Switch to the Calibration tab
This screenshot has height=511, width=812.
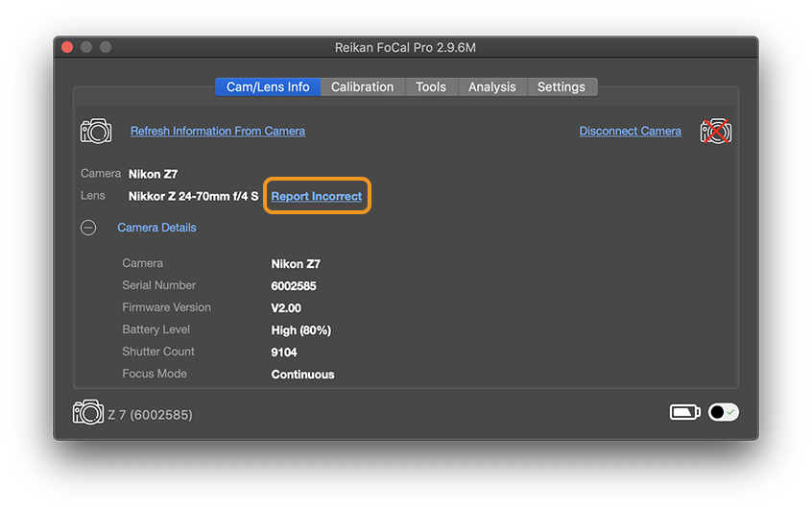pyautogui.click(x=363, y=87)
